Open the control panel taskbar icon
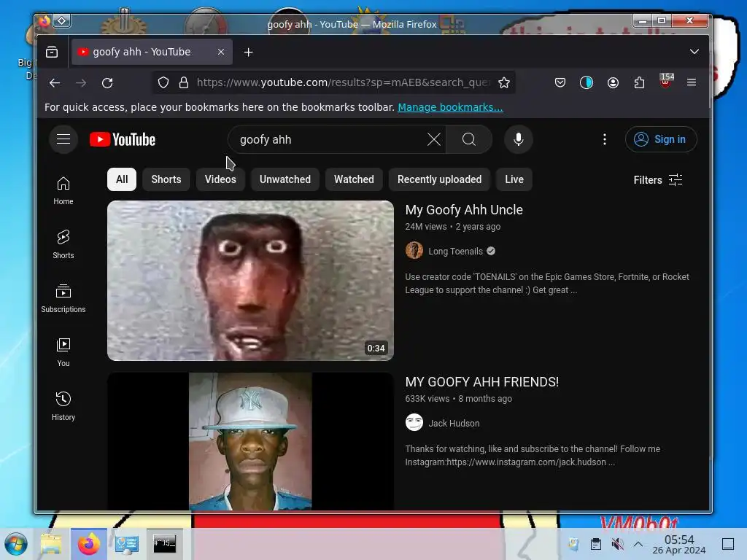 tap(127, 544)
